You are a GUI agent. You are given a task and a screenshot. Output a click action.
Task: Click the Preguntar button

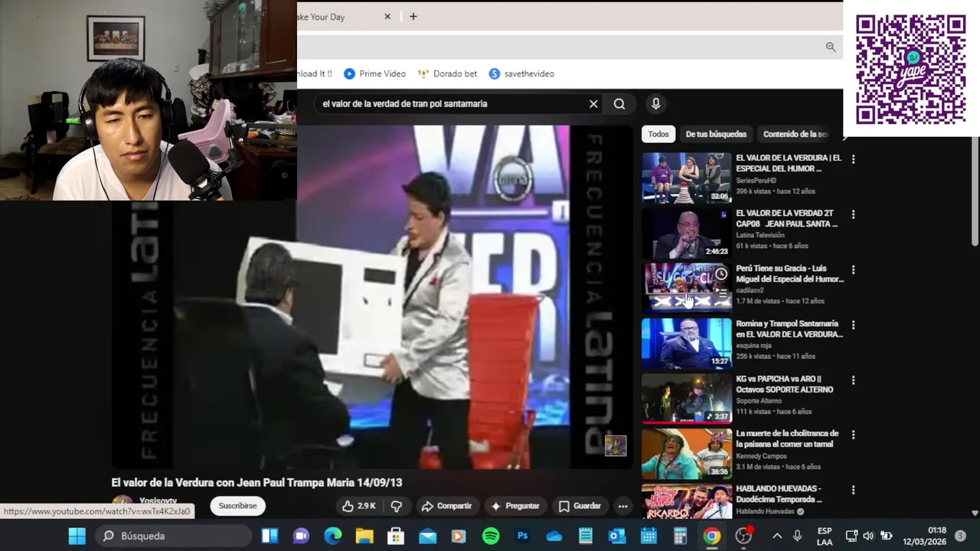click(x=515, y=506)
